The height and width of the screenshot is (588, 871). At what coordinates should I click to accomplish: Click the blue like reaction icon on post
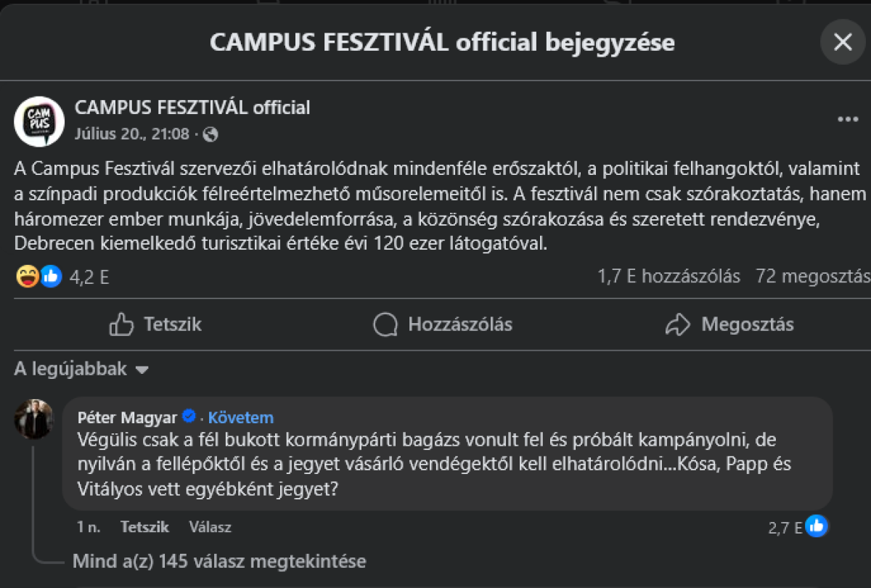[50, 277]
